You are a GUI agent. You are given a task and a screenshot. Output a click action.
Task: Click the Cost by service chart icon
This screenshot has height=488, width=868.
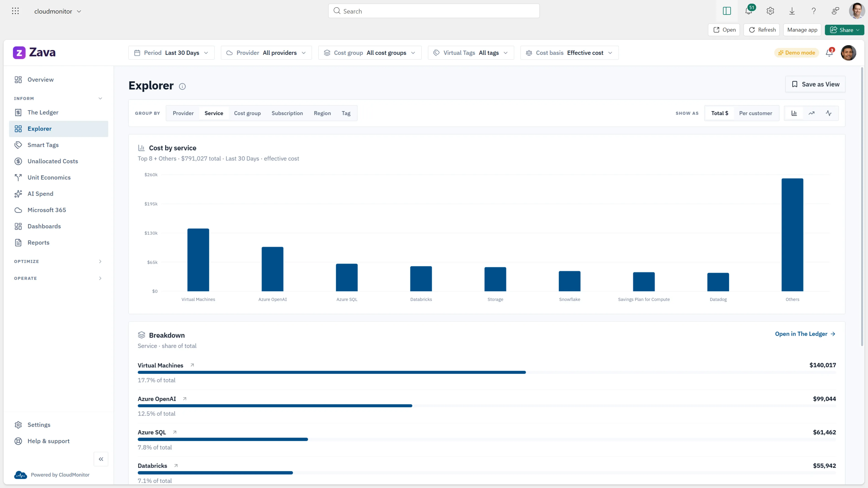tap(141, 148)
